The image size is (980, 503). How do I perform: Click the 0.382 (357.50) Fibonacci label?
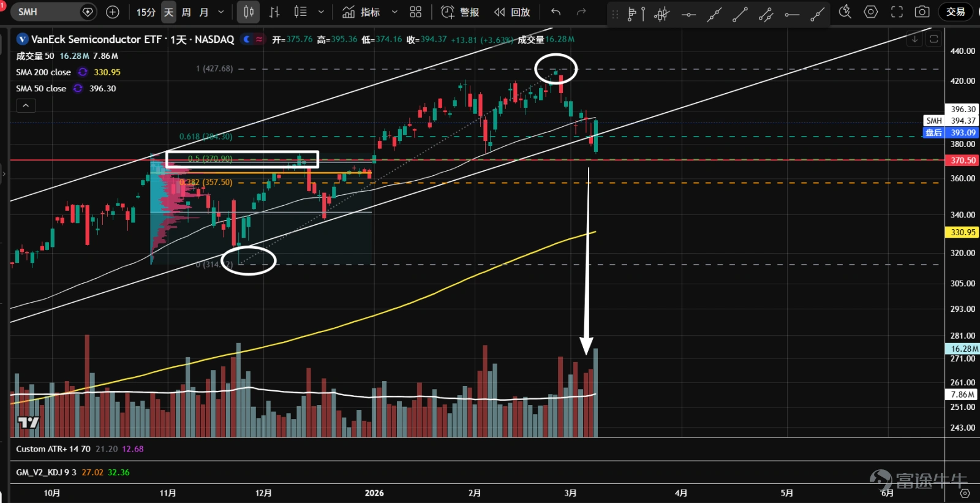(206, 182)
